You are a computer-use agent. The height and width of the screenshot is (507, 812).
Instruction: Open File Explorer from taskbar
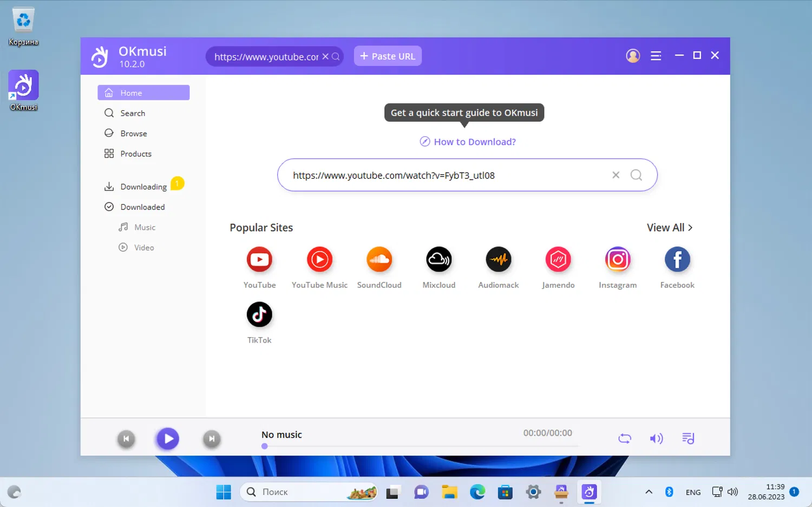click(449, 492)
